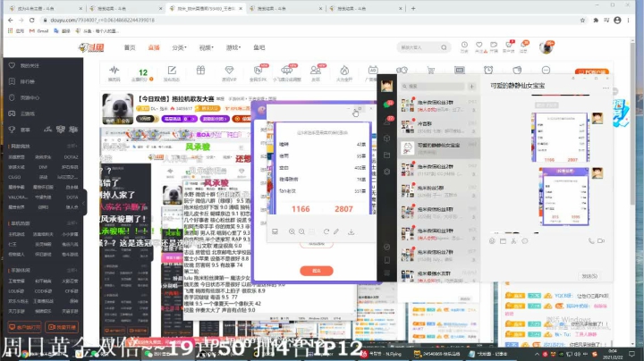The width and height of the screenshot is (644, 361).
Task: Click the streamer dog avatar thumbnail
Action: pos(118,108)
